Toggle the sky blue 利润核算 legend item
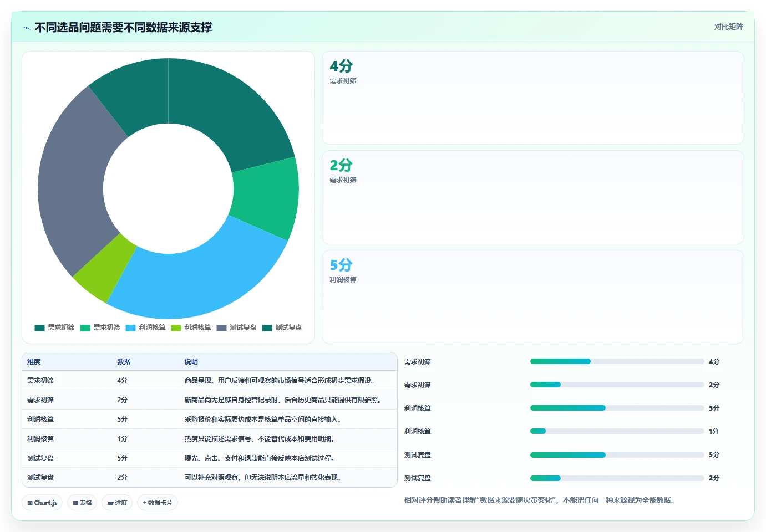Viewport: 766px width, 532px height. [145, 328]
